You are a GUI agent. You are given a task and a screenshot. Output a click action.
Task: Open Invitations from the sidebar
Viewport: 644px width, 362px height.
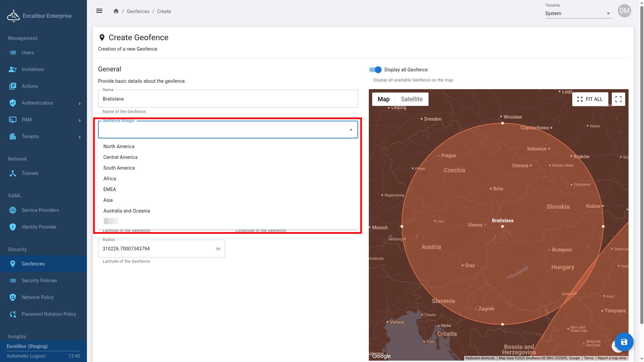(33, 69)
